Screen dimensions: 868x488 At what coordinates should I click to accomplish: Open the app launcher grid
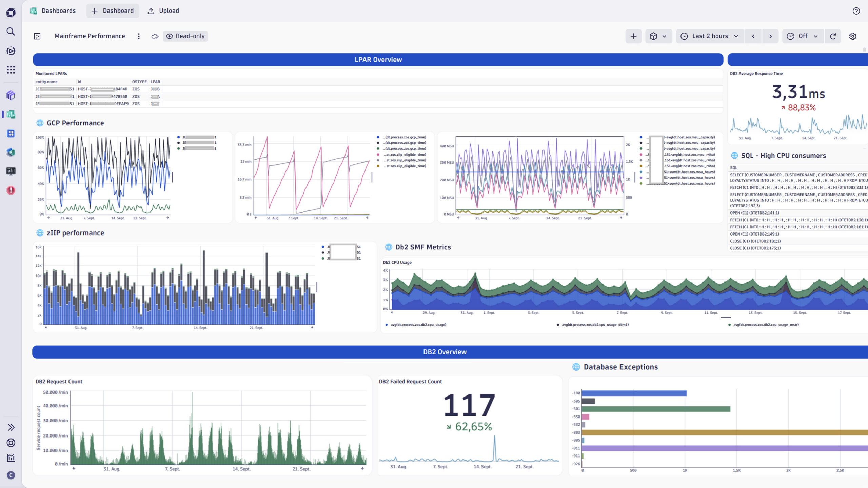(x=11, y=69)
